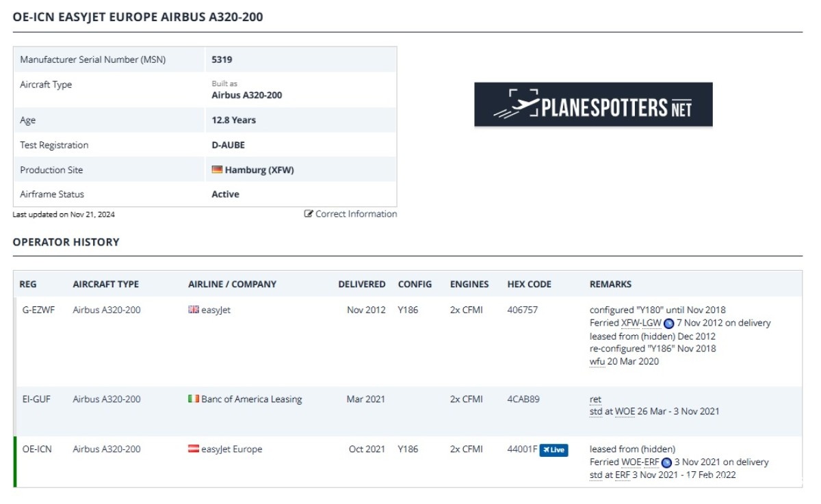Click the hex code 406757
This screenshot has height=504, width=821.
click(522, 310)
